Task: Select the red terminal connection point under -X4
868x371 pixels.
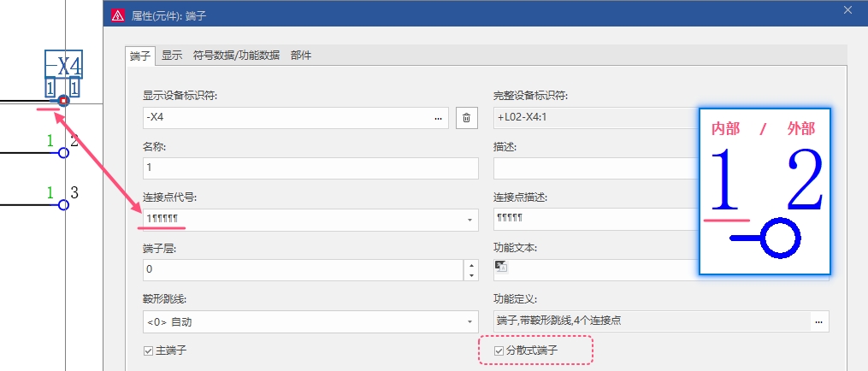Action: pos(63,101)
